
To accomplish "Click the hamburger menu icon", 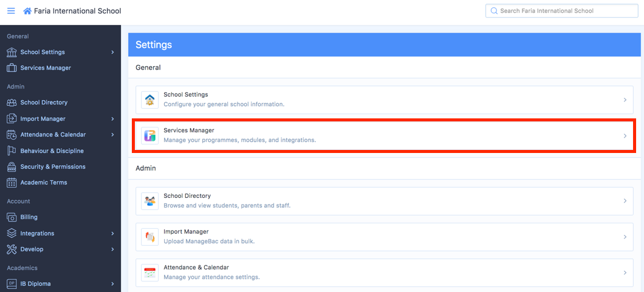I will (11, 11).
